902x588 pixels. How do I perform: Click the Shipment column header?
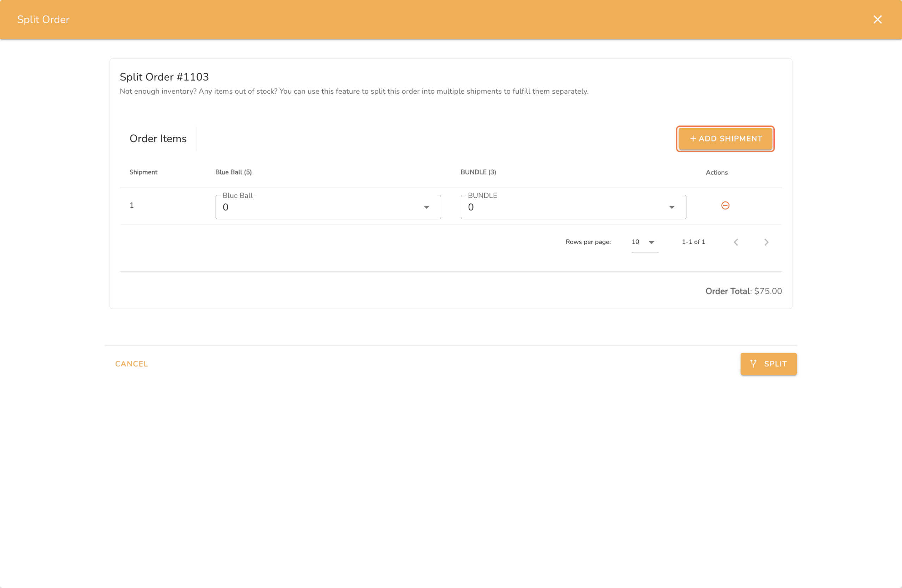pyautogui.click(x=143, y=172)
